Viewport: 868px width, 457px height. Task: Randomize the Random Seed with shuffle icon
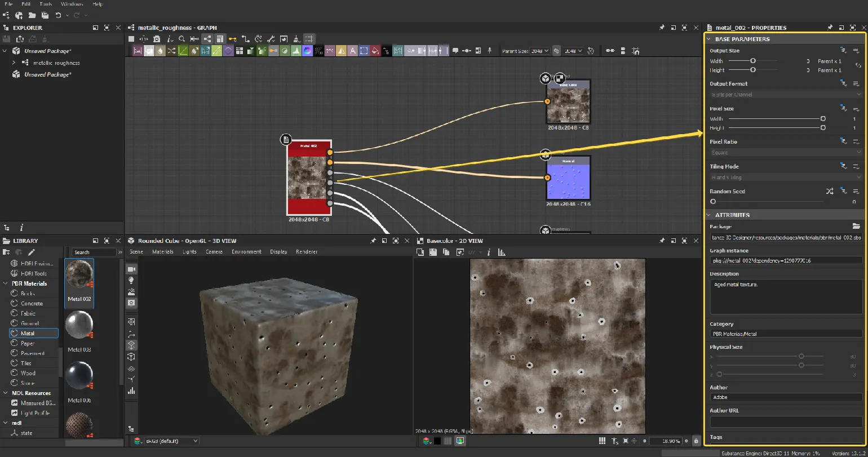tap(830, 192)
